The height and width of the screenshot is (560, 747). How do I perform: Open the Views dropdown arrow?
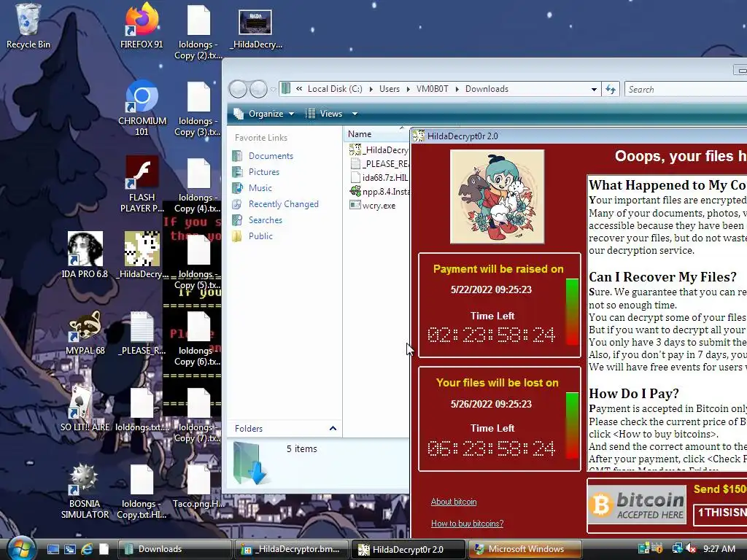coord(355,114)
